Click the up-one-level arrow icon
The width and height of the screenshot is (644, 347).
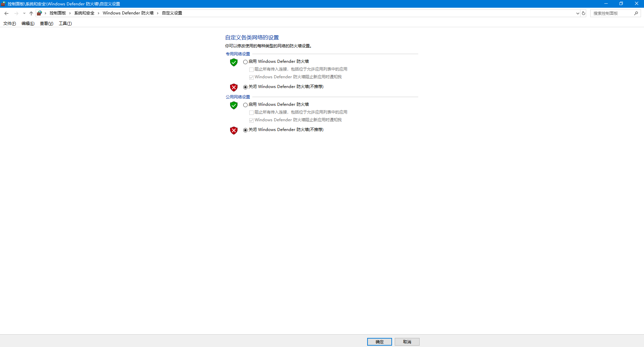click(31, 13)
